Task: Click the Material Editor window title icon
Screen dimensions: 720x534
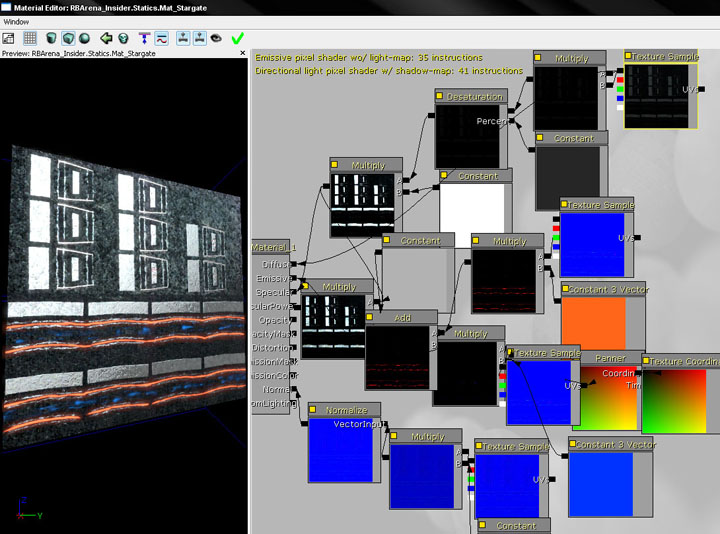Action: click(x=6, y=7)
